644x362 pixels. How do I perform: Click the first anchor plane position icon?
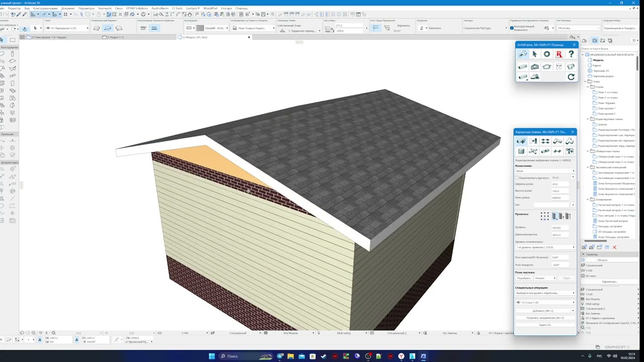[143, 28]
